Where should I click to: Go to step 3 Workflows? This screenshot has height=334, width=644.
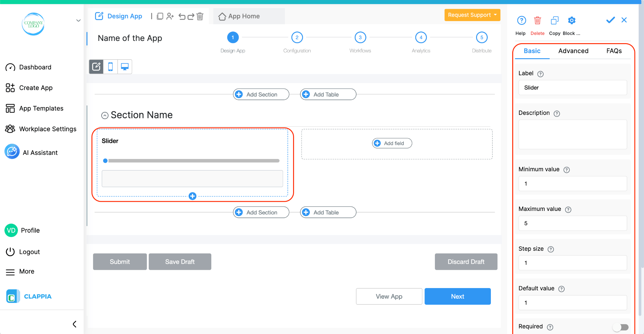360,37
